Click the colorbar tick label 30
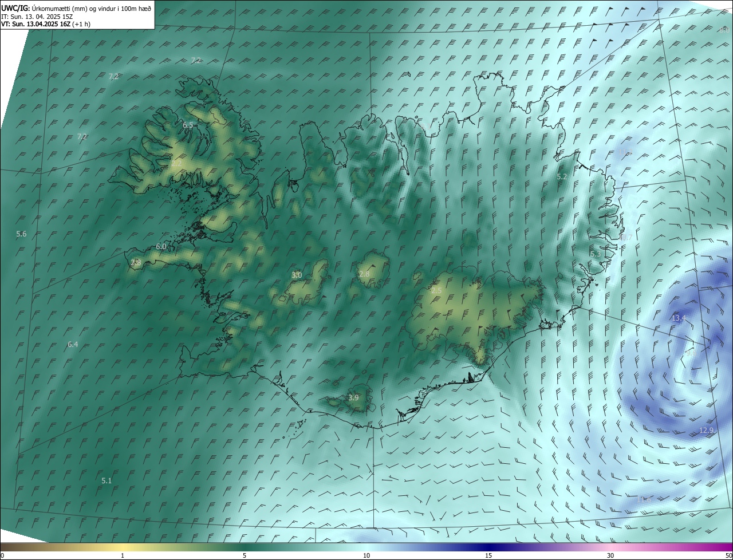This screenshot has height=560, width=733. (x=610, y=555)
